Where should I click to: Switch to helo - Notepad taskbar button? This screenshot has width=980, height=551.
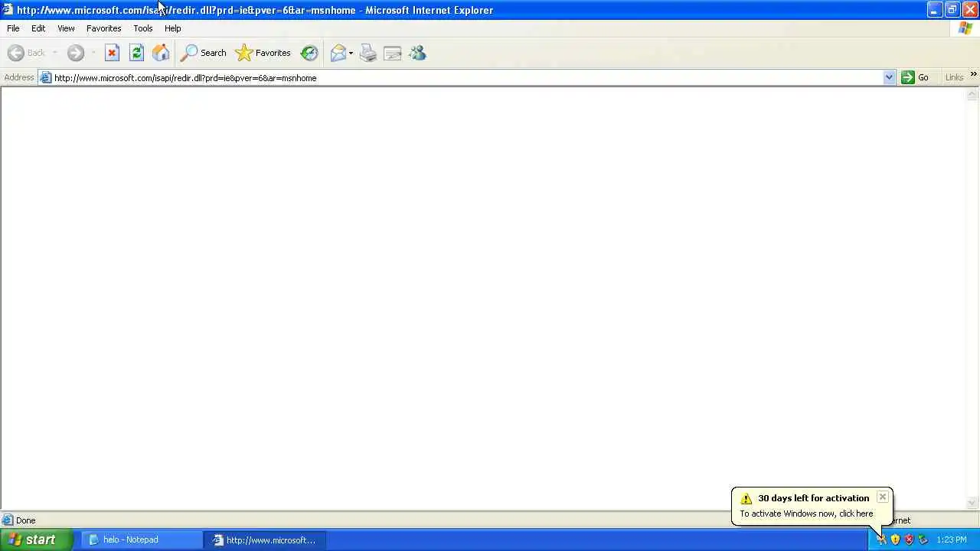(x=142, y=540)
